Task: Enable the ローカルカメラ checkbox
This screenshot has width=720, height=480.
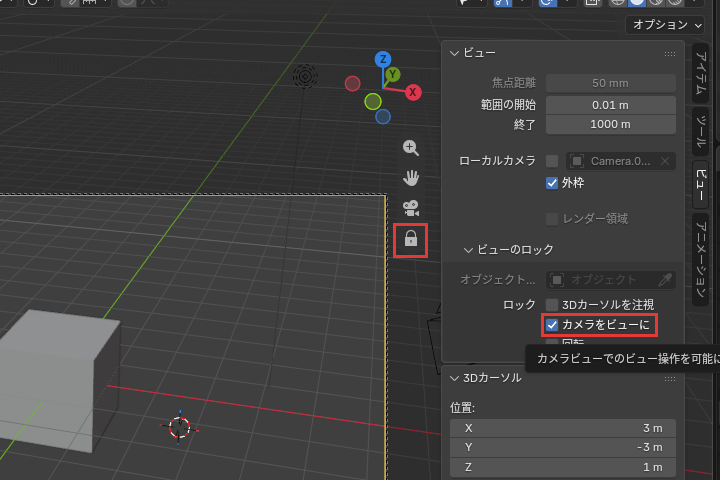Action: point(552,161)
